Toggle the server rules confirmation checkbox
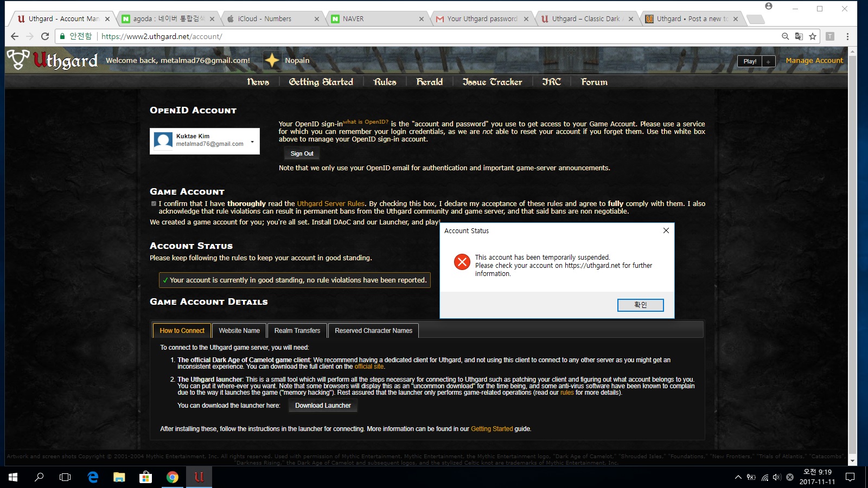This screenshot has height=488, width=868. (x=154, y=204)
